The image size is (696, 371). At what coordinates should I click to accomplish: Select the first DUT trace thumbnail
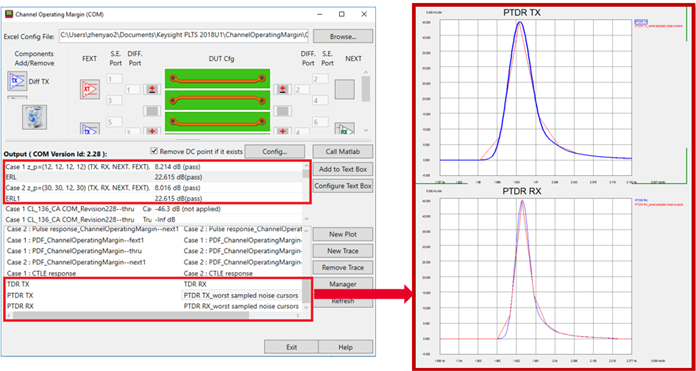pos(217,79)
